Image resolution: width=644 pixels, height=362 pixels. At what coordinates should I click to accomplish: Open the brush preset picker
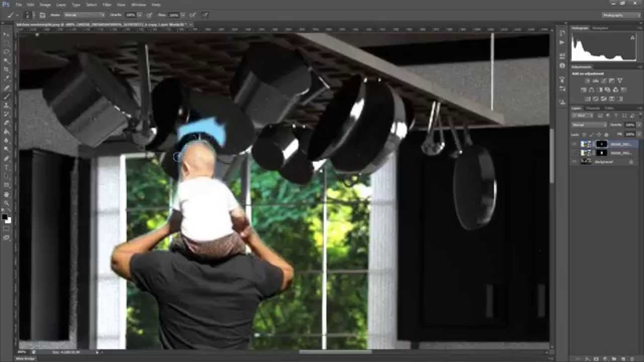pyautogui.click(x=28, y=15)
